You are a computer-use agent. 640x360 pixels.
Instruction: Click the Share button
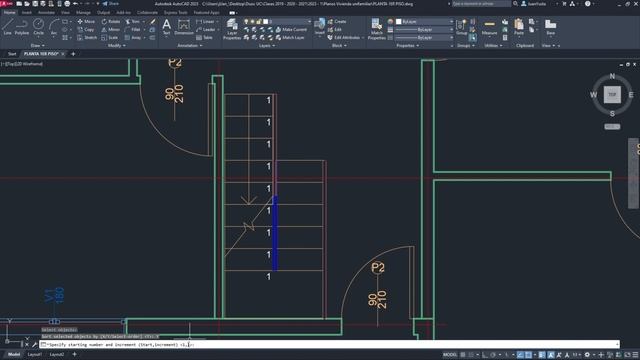(111, 4)
